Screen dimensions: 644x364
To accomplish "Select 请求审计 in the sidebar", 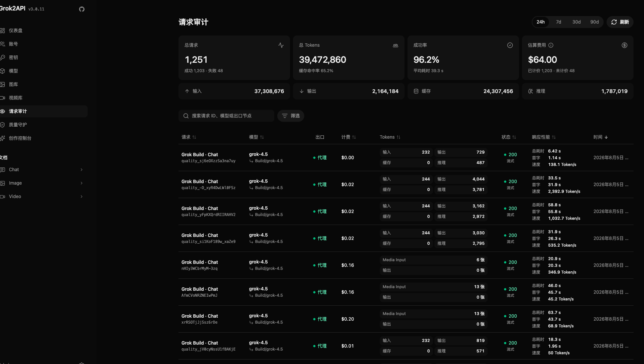I will (43, 111).
